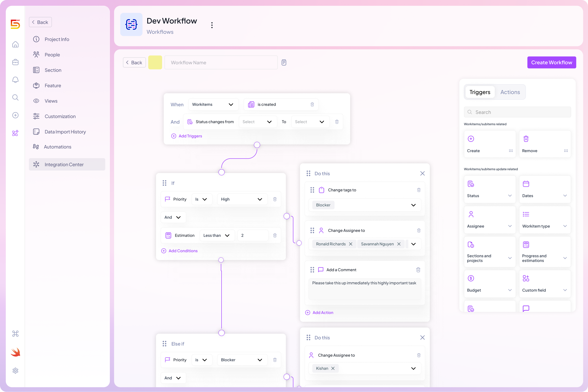Open the Home icon in left sidebar
The height and width of the screenshot is (392, 588).
coord(15,44)
